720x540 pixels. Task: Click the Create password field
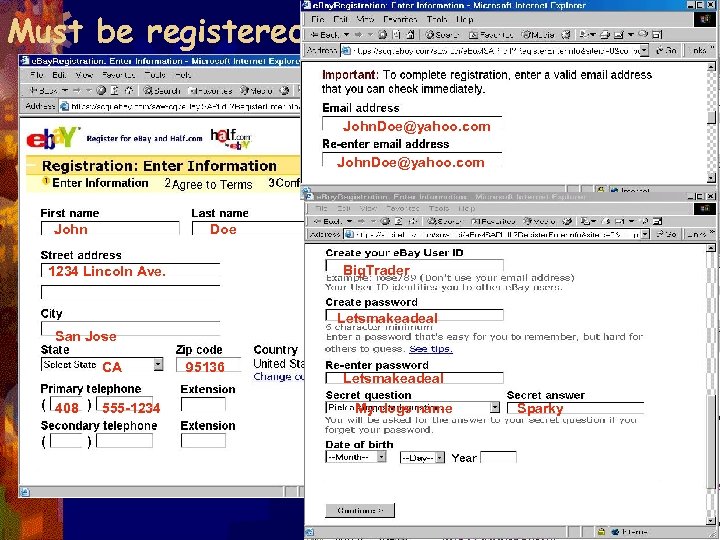415,315
